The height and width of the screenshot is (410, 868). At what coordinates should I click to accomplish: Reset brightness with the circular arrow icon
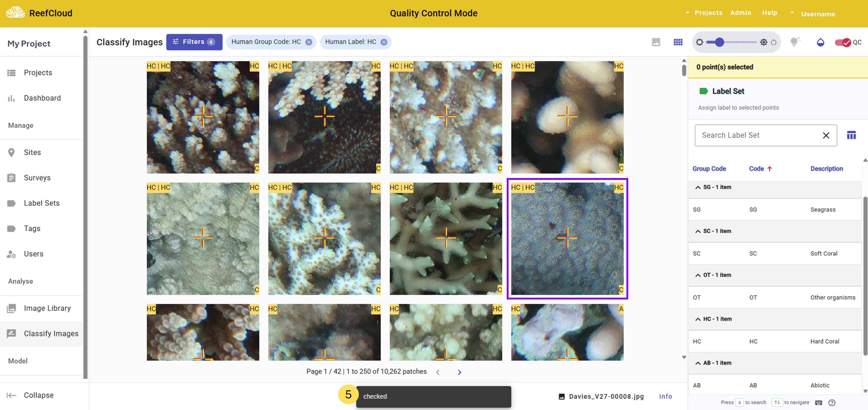pyautogui.click(x=774, y=42)
